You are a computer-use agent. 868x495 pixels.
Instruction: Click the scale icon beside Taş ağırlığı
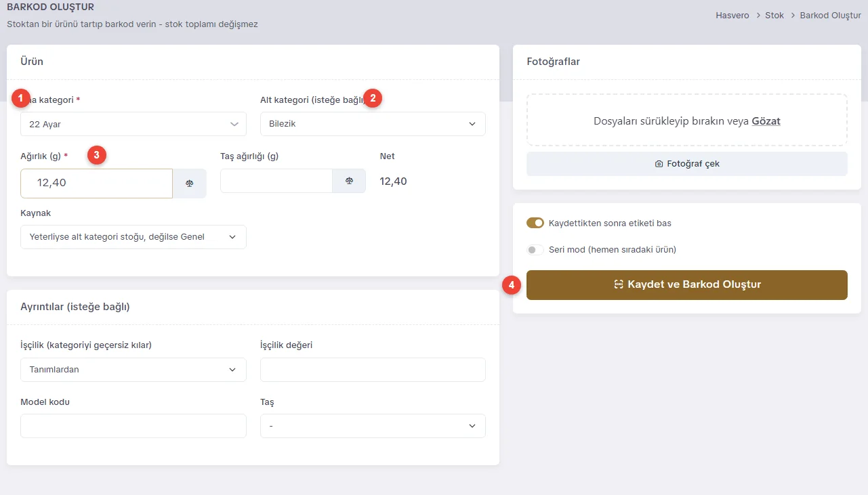349,181
